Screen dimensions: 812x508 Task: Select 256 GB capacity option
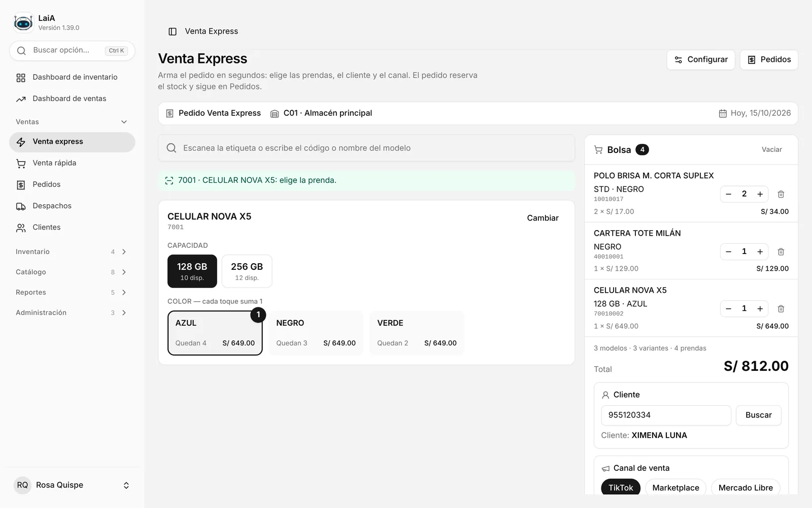pyautogui.click(x=247, y=271)
